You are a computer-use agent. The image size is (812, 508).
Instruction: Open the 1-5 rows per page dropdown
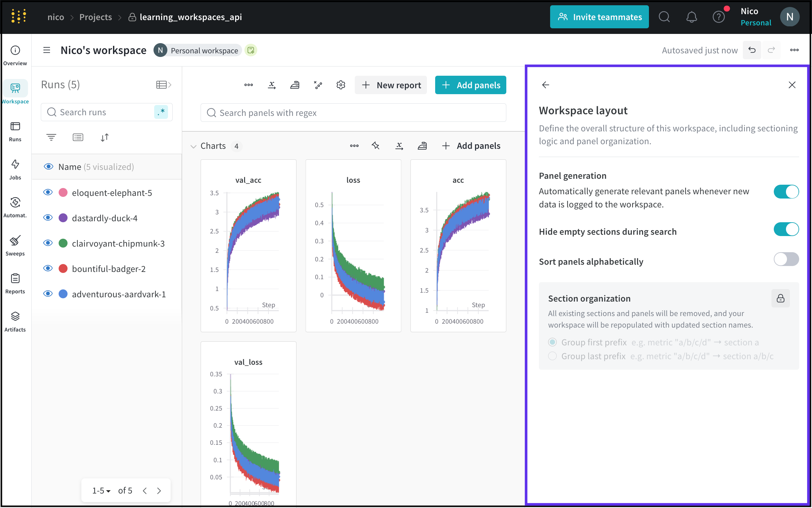coord(101,491)
